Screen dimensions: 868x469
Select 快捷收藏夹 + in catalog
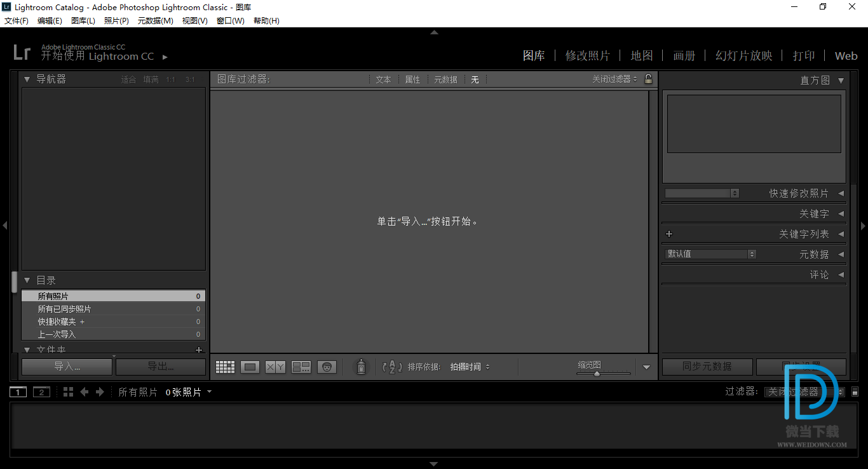click(113, 322)
